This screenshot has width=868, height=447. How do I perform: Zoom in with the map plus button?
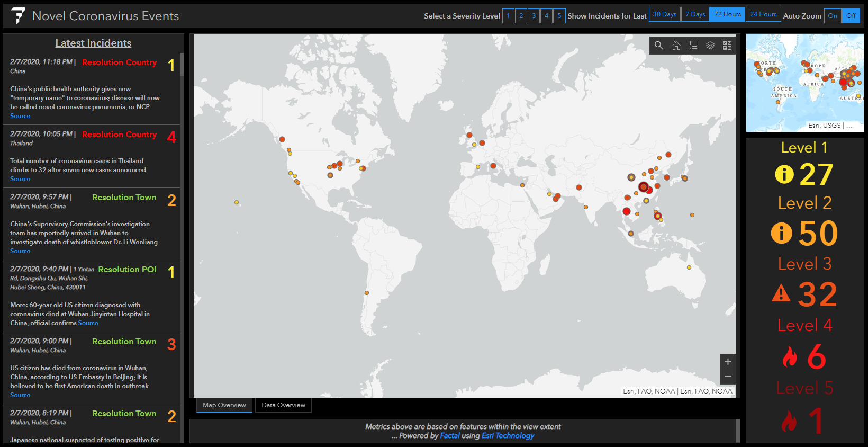tap(728, 362)
